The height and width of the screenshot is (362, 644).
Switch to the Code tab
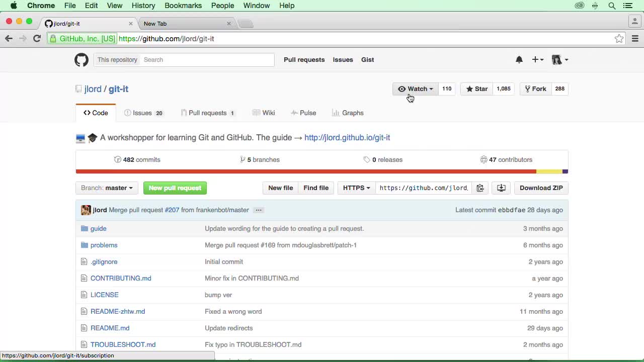tap(96, 113)
